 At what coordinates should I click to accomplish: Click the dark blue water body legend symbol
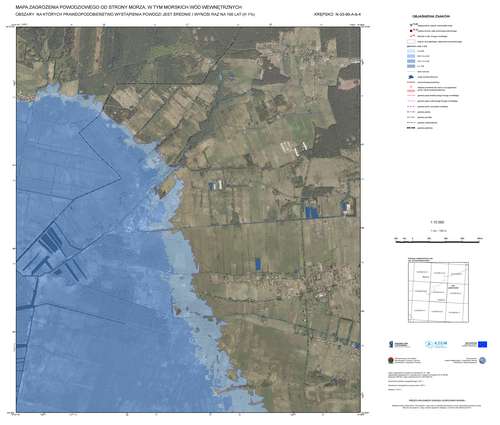411,77
